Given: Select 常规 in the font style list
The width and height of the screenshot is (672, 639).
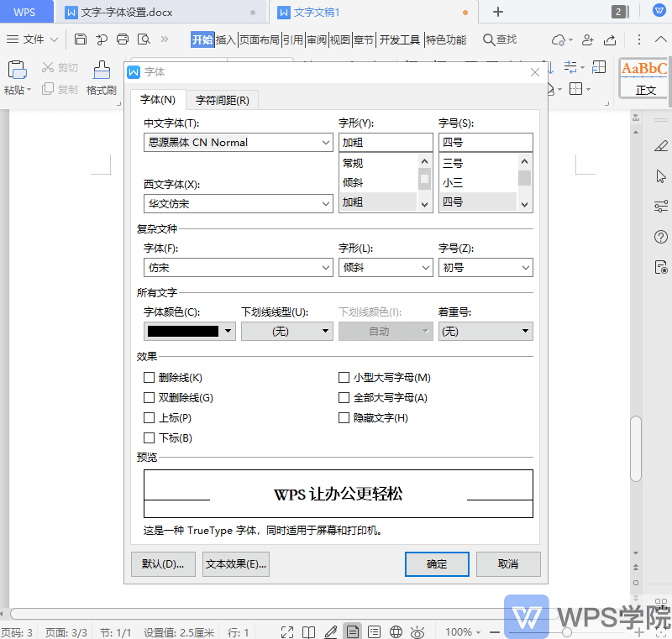Looking at the screenshot, I should click(379, 163).
